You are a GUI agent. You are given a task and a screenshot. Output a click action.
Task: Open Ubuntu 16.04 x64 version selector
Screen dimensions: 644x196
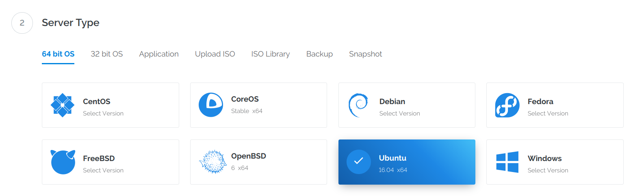coord(393,170)
